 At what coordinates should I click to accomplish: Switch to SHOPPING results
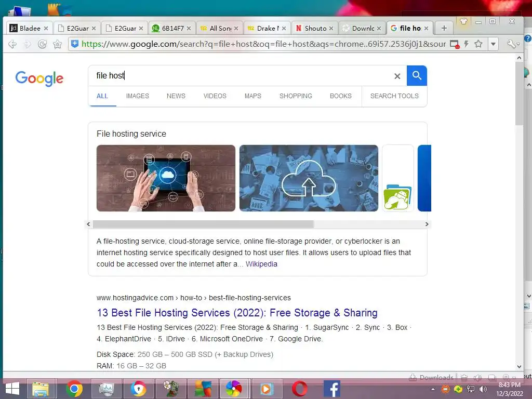click(296, 96)
